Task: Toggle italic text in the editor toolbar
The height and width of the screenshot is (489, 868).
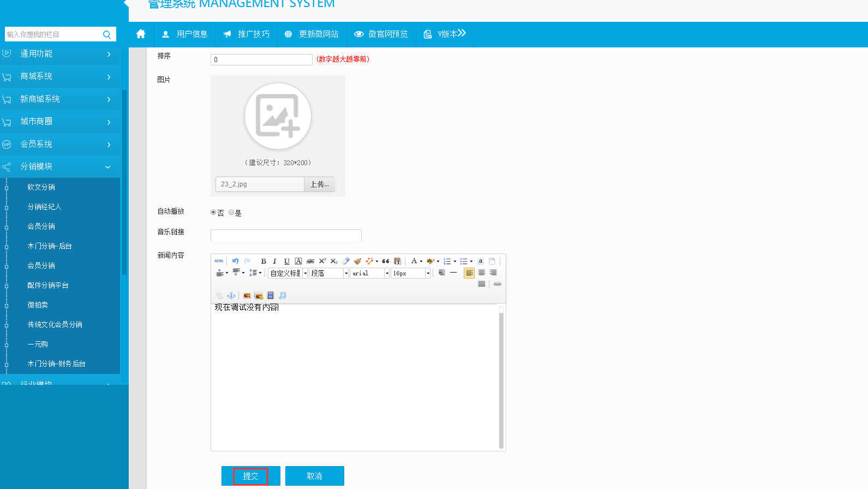Action: click(x=275, y=261)
